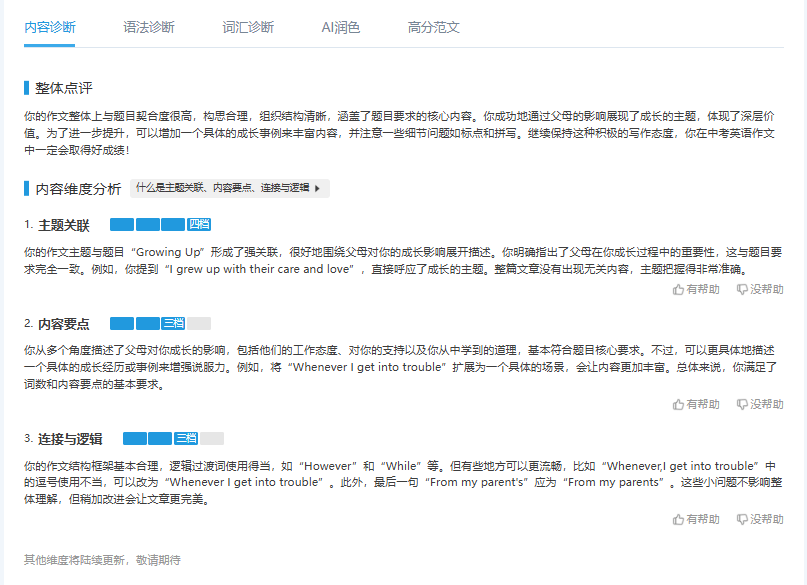This screenshot has height=585, width=807.
Task: Rate 连接与逻辑 section with thumbs-up 有帮助
Action: 696,520
